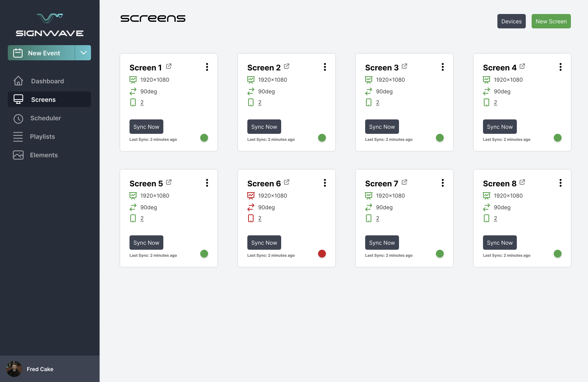Open the device count link on Screen 1

[142, 103]
